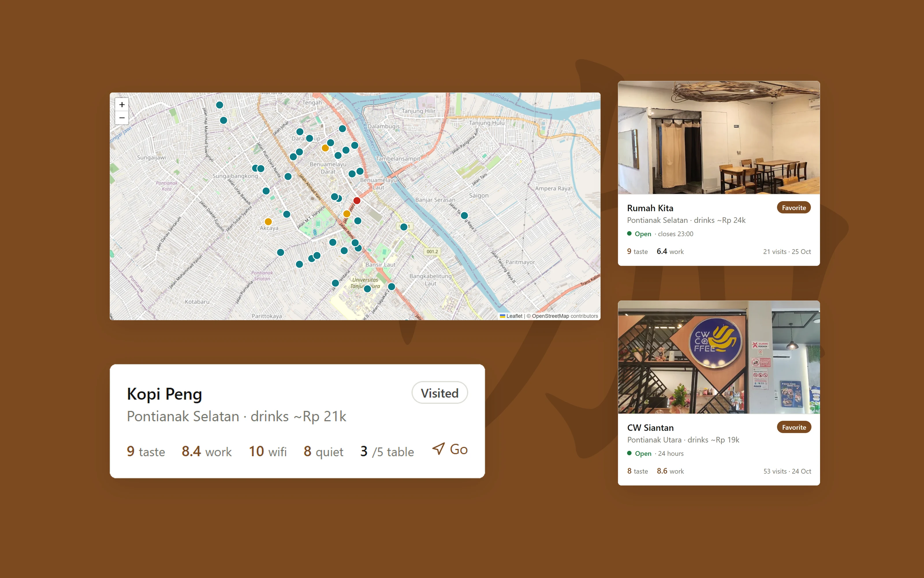Select the CW Siantan card title
This screenshot has width=924, height=578.
click(650, 428)
